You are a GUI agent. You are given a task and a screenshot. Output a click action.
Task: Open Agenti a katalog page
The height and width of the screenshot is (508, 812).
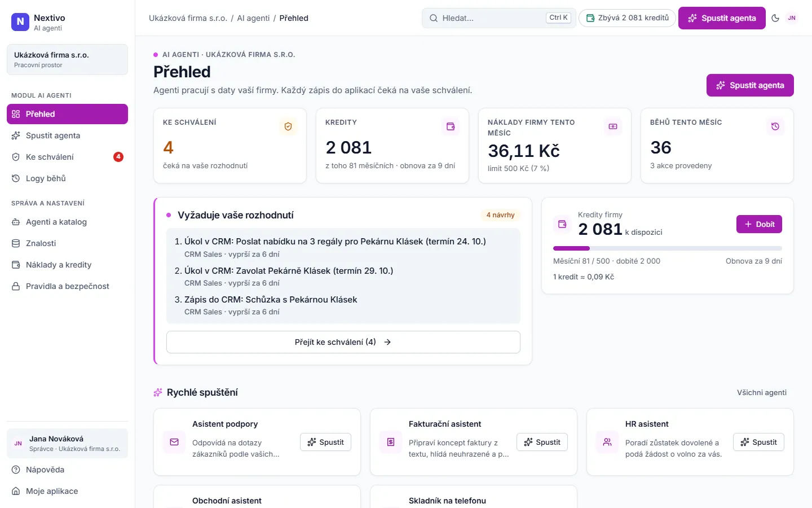(x=67, y=222)
